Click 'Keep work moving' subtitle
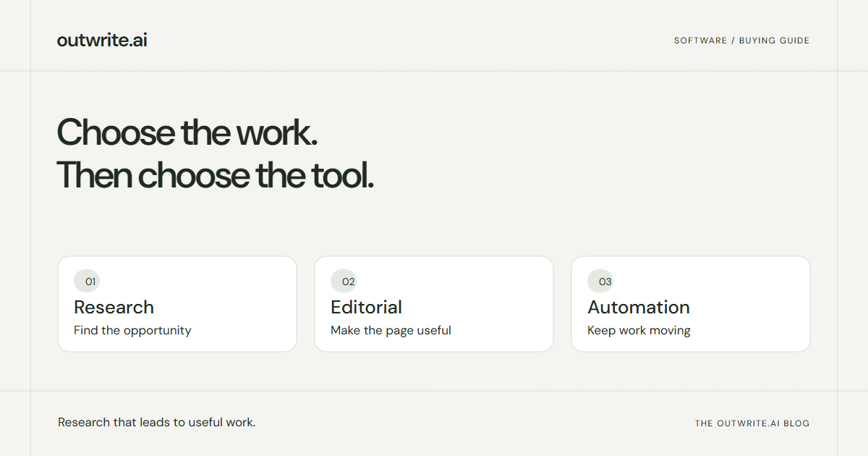This screenshot has width=868, height=456. pyautogui.click(x=639, y=331)
